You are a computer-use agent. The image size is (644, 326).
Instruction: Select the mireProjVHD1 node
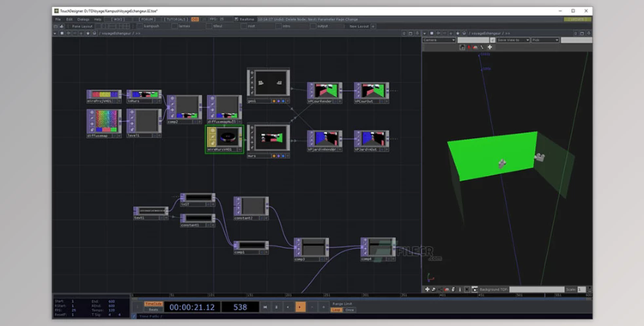tap(104, 96)
